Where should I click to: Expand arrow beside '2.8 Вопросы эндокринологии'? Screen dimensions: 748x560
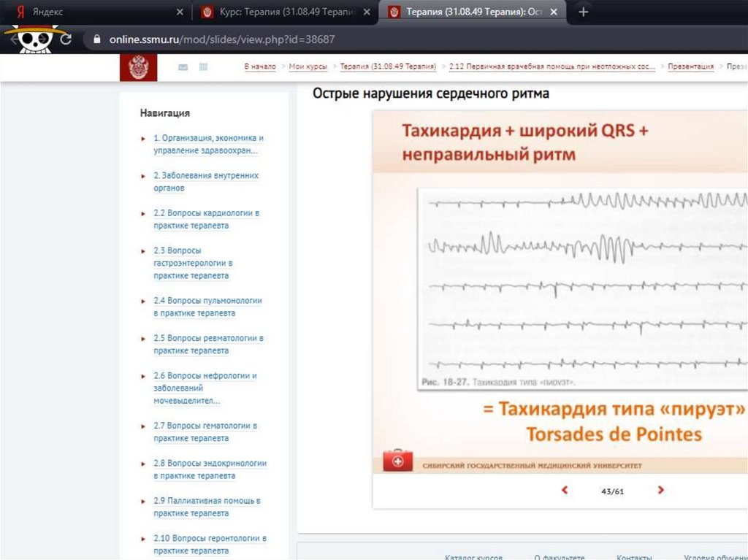point(143,464)
